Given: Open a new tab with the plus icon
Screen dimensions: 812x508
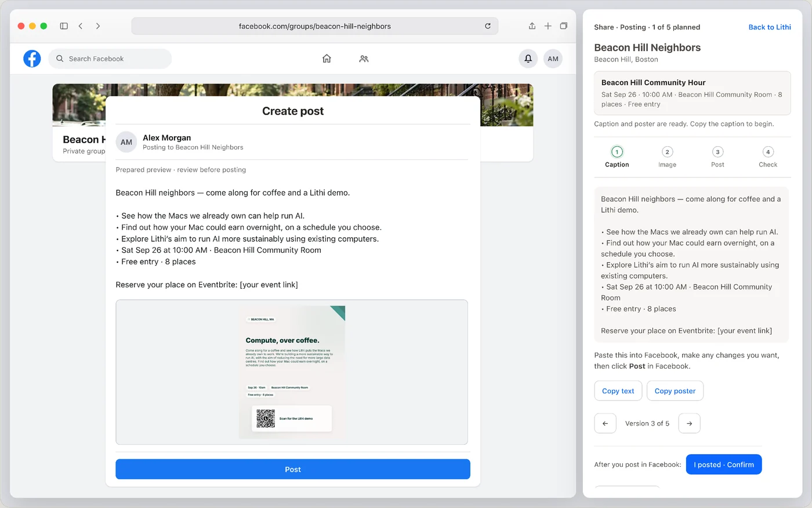Looking at the screenshot, I should tap(548, 26).
